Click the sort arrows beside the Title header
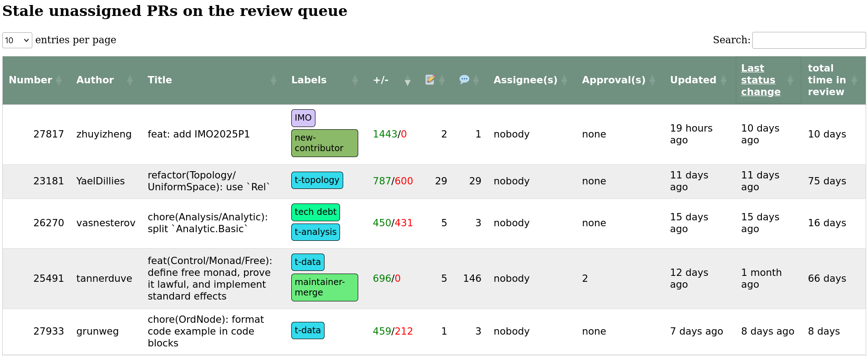This screenshot has height=356, width=868. coord(273,81)
